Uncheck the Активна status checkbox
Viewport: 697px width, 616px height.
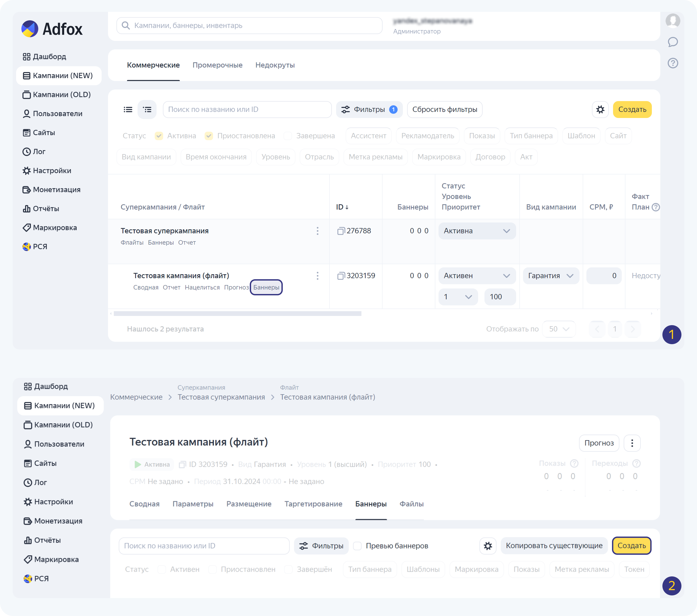coord(159,136)
